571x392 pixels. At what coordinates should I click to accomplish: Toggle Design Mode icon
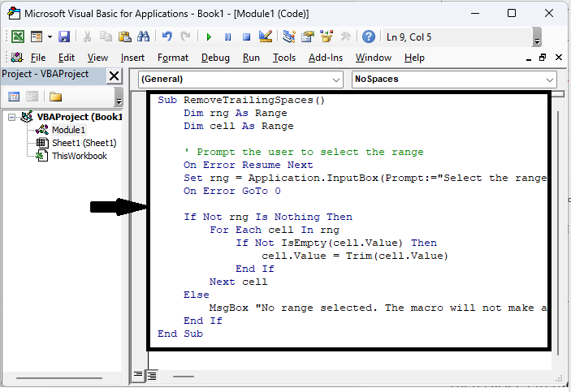266,37
